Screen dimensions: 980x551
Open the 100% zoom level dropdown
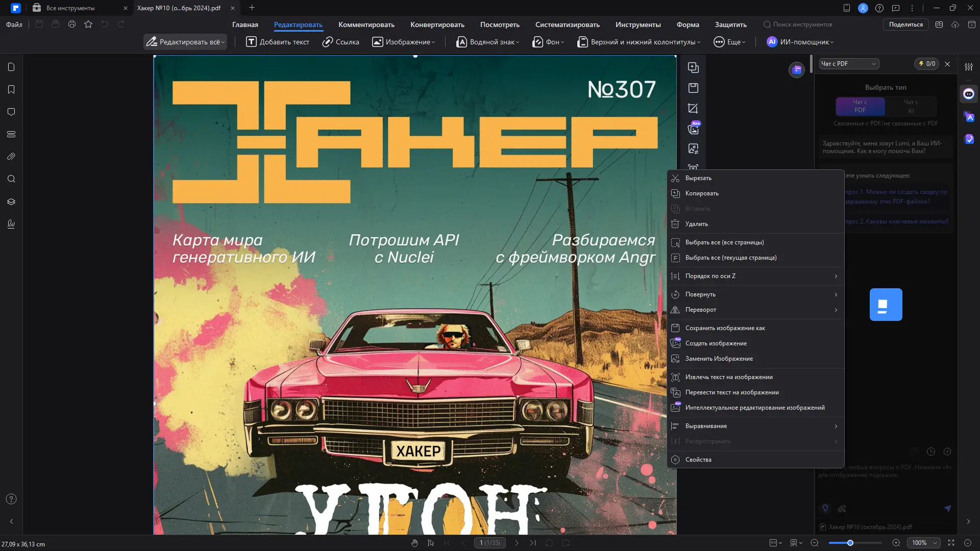(x=924, y=543)
